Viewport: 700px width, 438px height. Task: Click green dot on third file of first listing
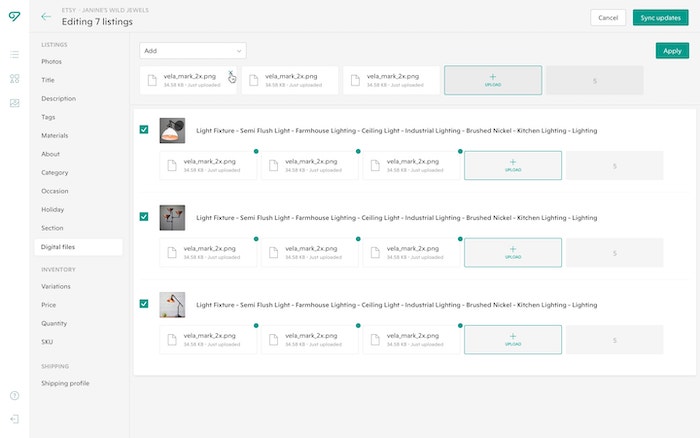(x=460, y=151)
